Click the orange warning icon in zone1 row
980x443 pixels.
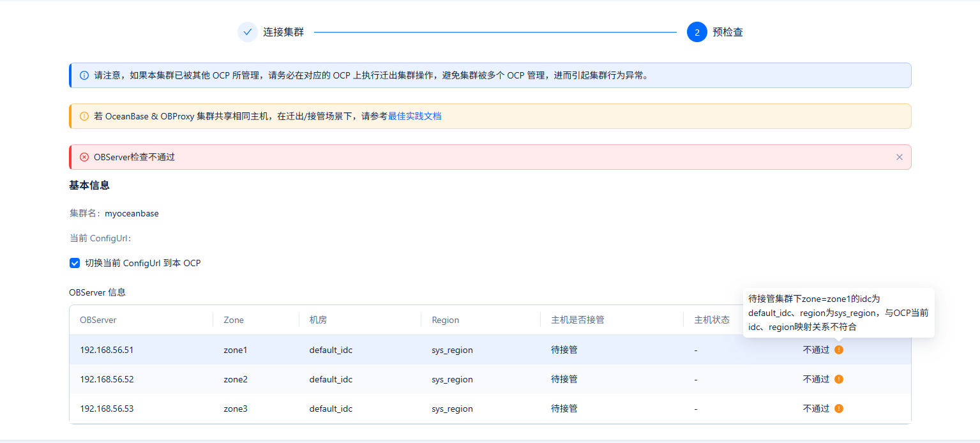tap(839, 350)
